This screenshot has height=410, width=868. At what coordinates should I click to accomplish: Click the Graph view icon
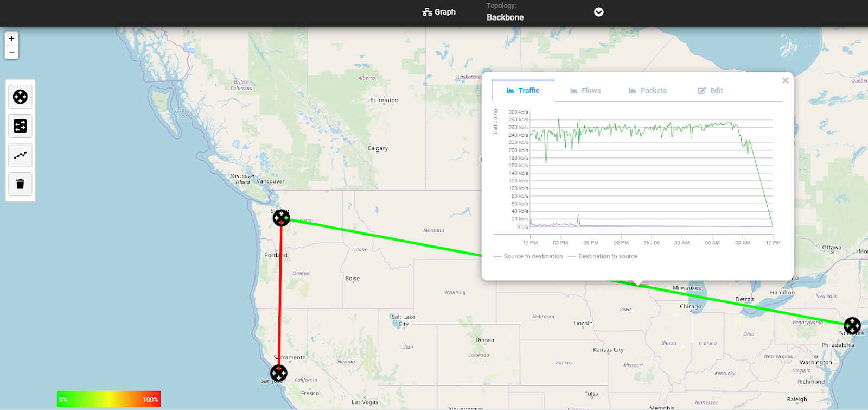427,12
